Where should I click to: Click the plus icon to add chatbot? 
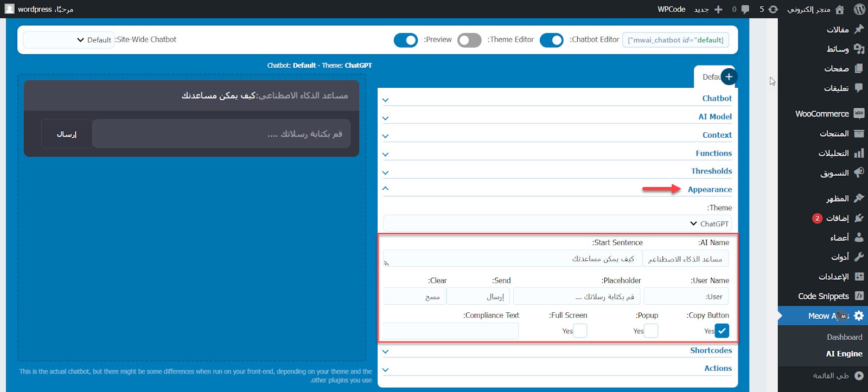click(x=729, y=77)
